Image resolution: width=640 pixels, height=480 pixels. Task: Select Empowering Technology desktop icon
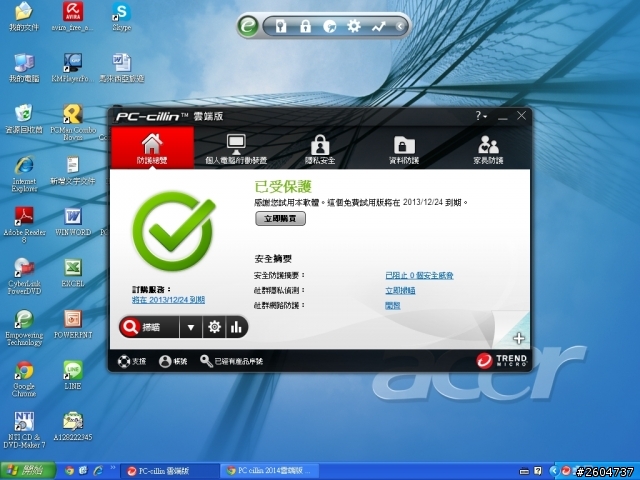pyautogui.click(x=24, y=328)
